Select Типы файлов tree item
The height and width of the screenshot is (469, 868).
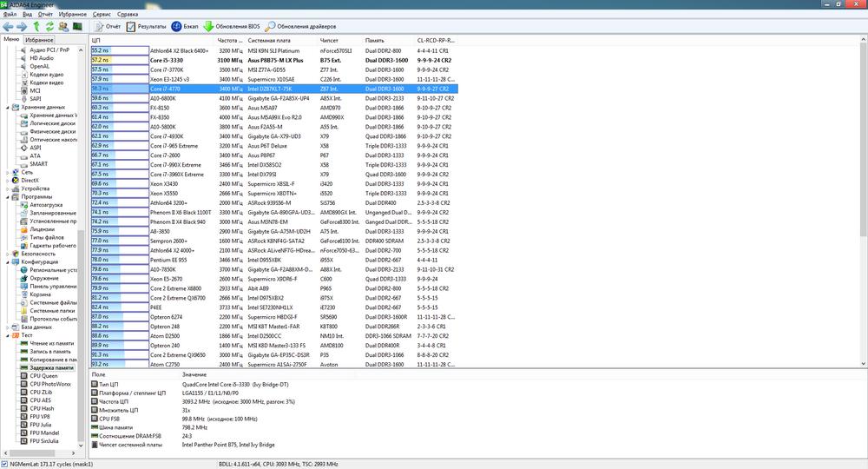point(47,238)
